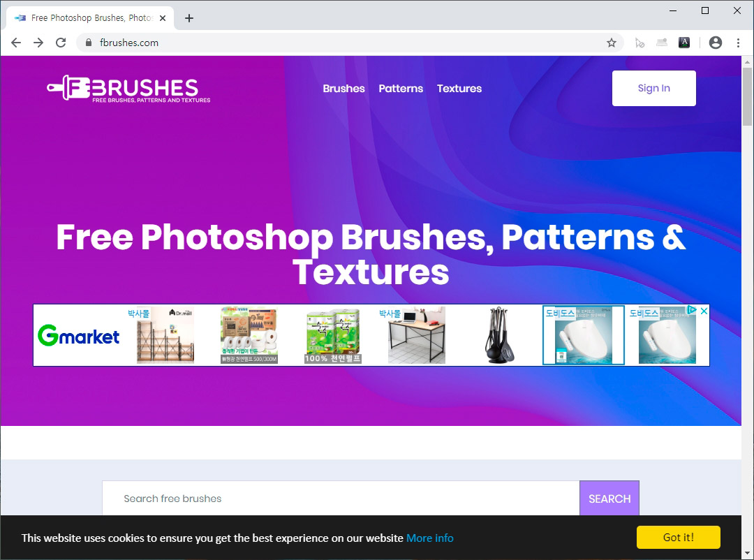Click the FBrushes logo
The height and width of the screenshot is (560, 754).
(129, 89)
